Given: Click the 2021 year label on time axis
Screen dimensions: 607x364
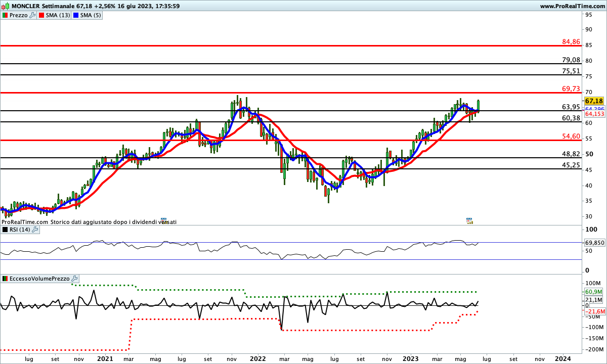Looking at the screenshot, I should 105,358.
